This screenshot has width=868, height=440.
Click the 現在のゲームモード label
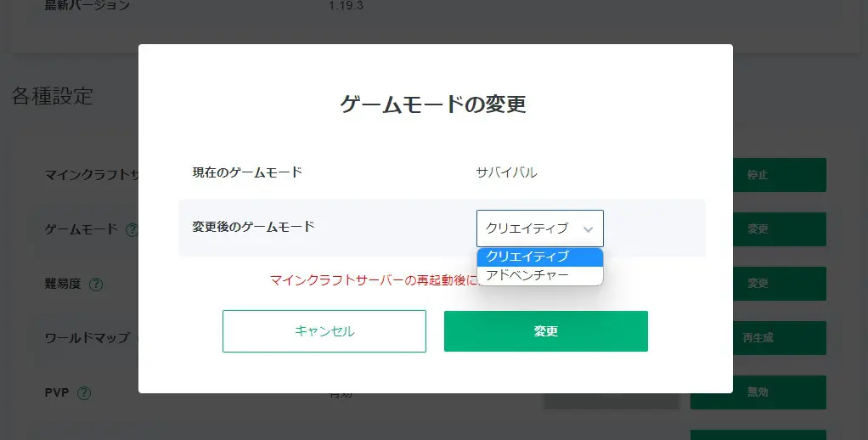point(247,172)
